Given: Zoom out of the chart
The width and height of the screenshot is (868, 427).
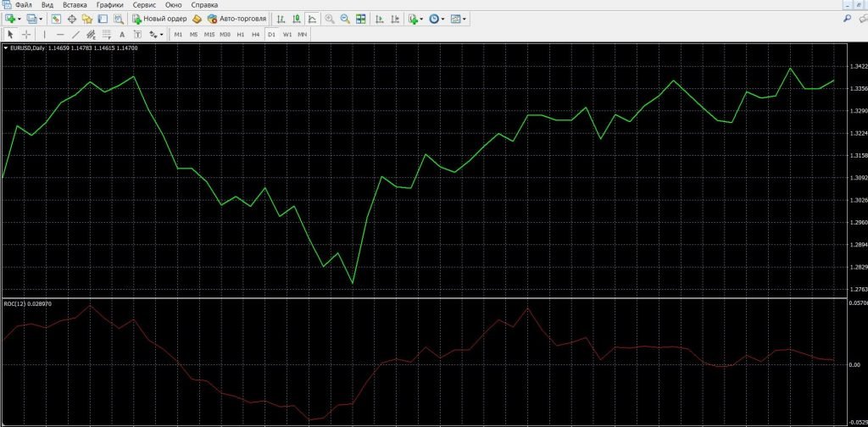Looking at the screenshot, I should coord(345,19).
